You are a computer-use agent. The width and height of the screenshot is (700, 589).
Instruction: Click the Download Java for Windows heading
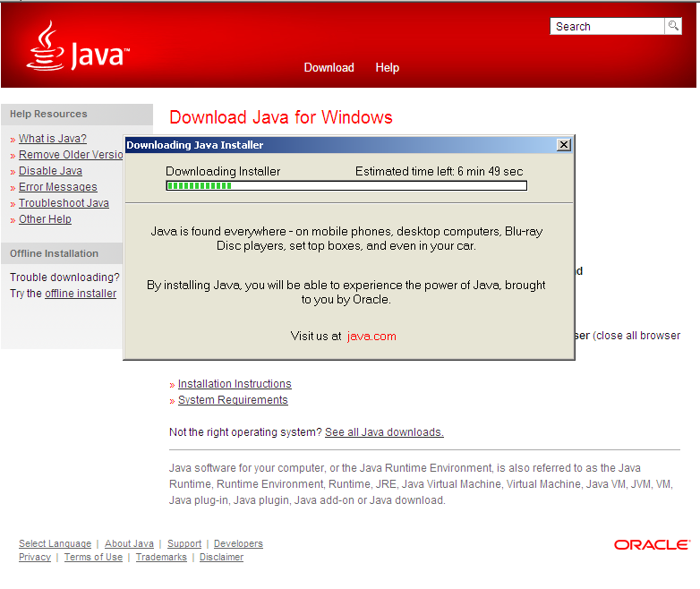pyautogui.click(x=281, y=117)
